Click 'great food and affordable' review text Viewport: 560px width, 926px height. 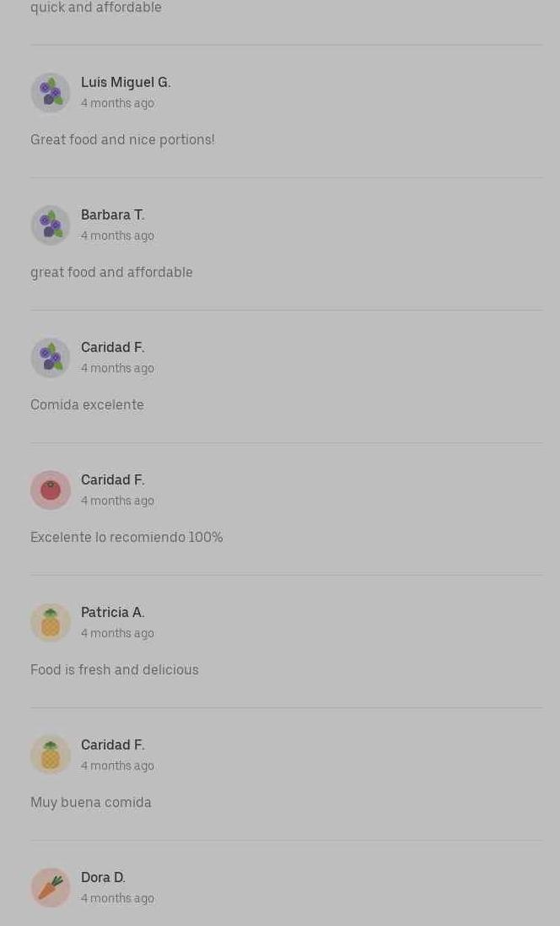(x=111, y=273)
